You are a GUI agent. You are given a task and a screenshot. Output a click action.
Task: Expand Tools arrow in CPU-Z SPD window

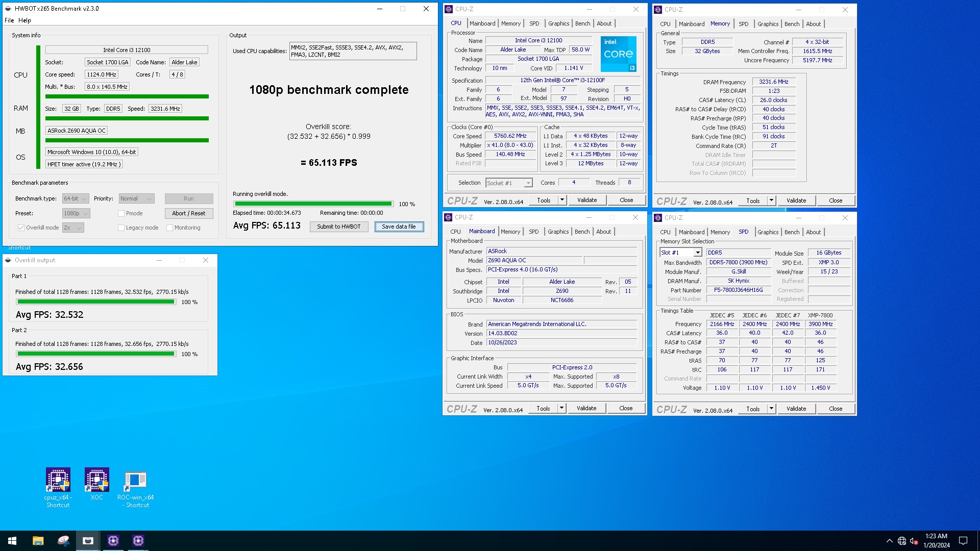pos(771,409)
